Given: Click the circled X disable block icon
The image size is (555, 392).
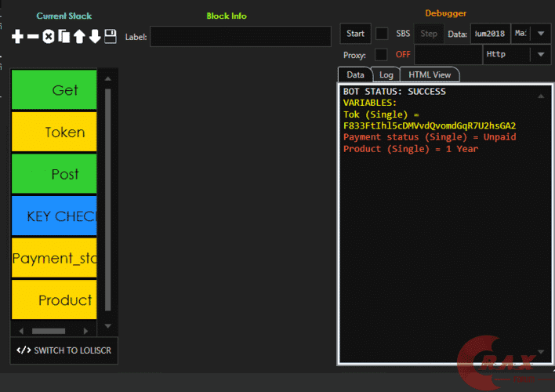Looking at the screenshot, I should coord(49,37).
